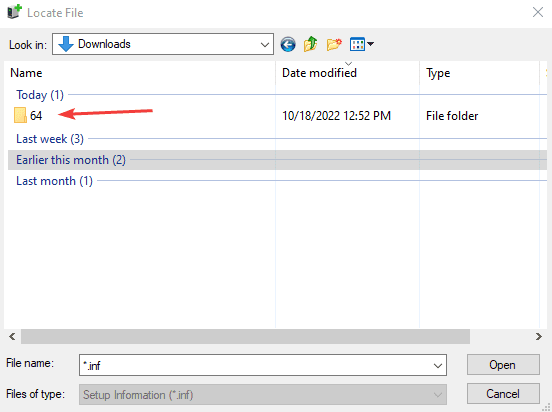Go back with the blue arrow icon

(288, 45)
